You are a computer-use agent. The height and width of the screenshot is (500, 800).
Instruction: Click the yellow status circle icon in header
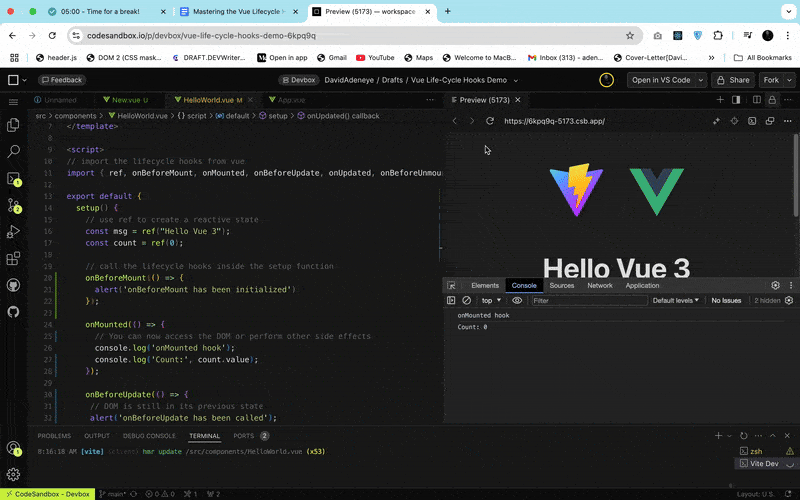[606, 80]
